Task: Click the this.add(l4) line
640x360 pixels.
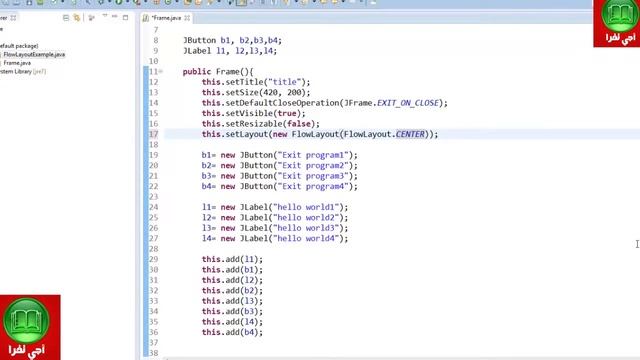Action: (x=232, y=322)
